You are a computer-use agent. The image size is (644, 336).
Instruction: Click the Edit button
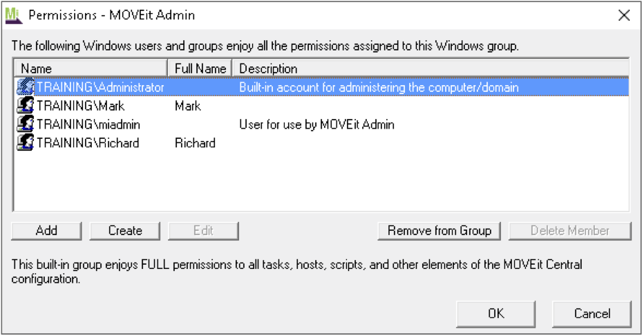(203, 231)
